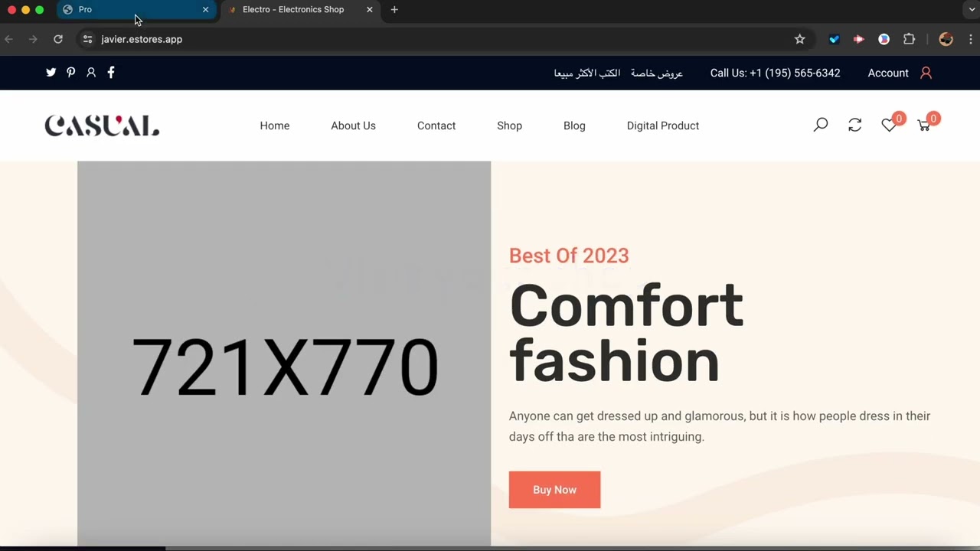
Task: Click the round blue extension icon
Action: [884, 39]
